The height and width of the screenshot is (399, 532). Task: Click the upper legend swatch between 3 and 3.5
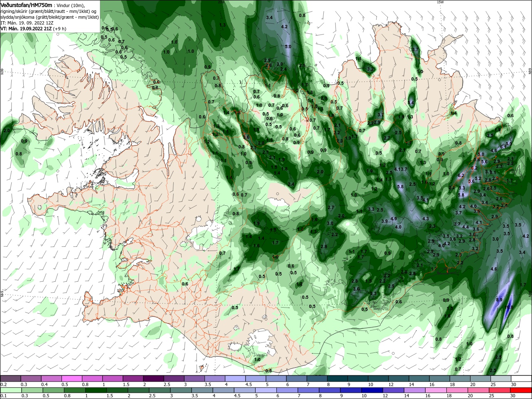pos(195,379)
